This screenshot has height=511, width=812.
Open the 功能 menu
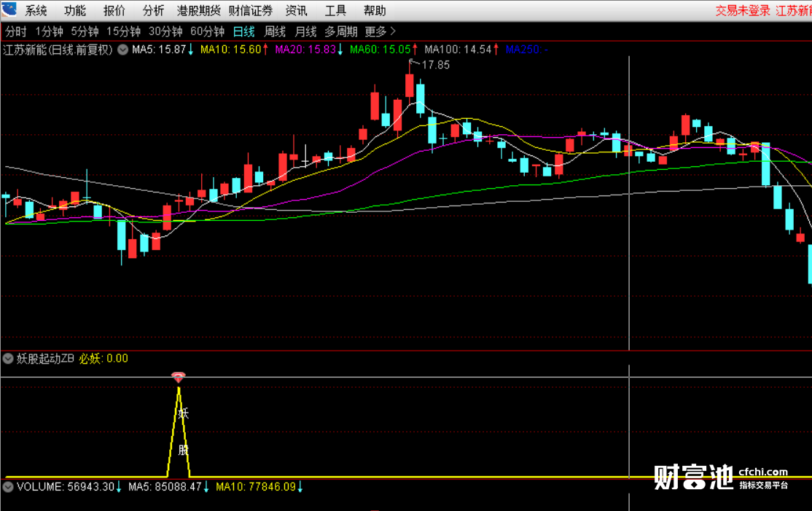pos(75,10)
